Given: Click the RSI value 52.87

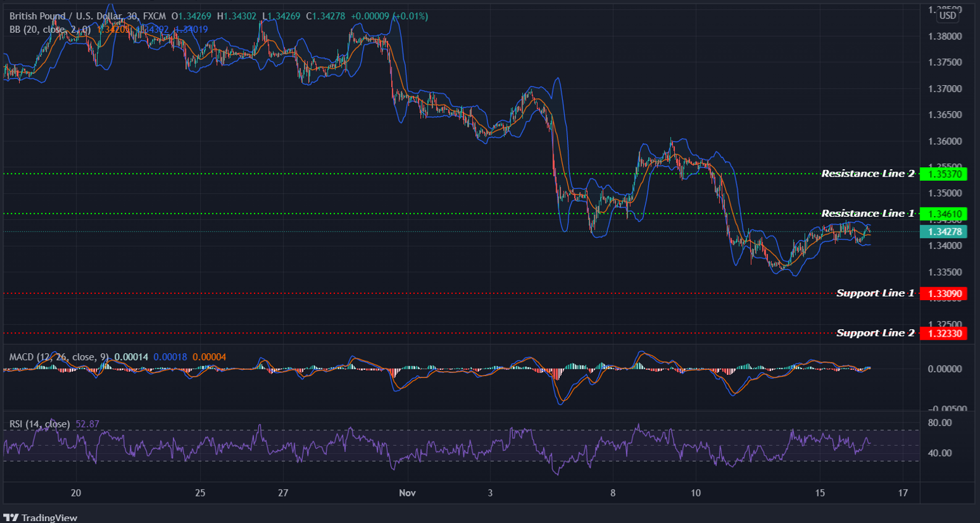Looking at the screenshot, I should (x=87, y=424).
